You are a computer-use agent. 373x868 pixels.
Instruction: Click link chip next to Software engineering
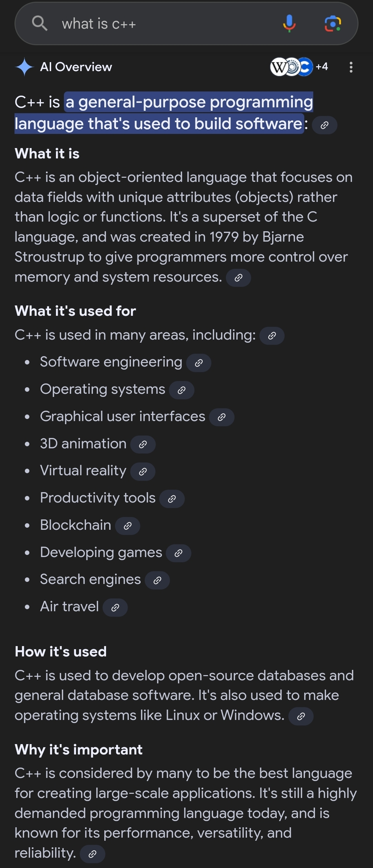199,363
